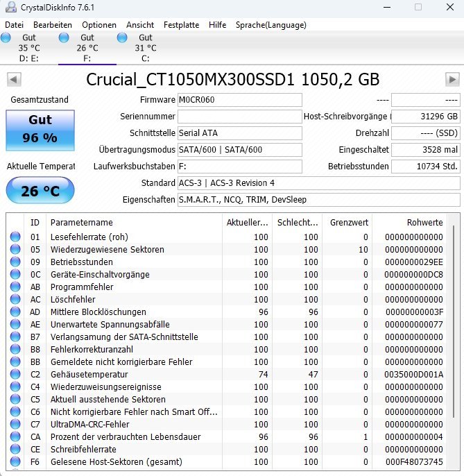This screenshot has height=476, width=464.
Task: Open the Datei menu
Action: pyautogui.click(x=15, y=25)
